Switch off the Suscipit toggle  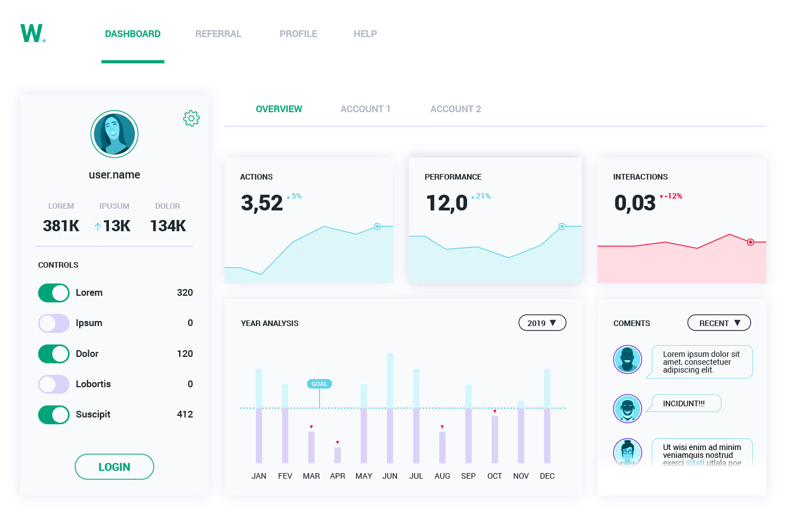(x=54, y=415)
